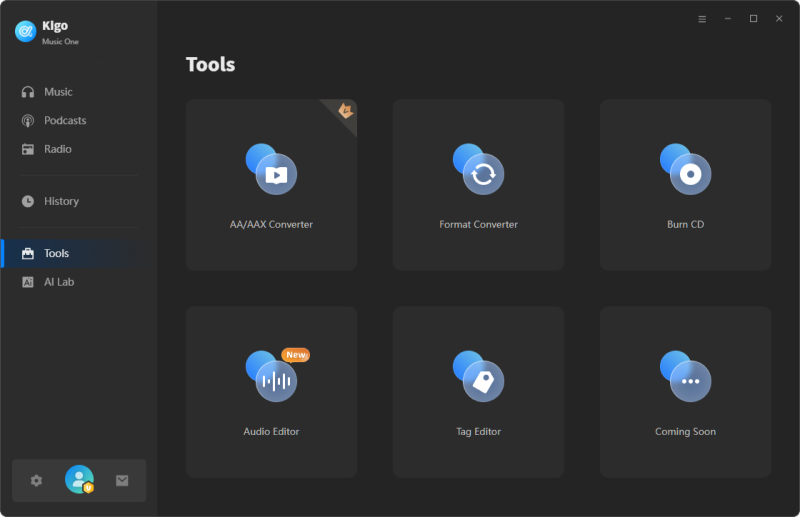Click the Tag Editor label
The height and width of the screenshot is (517, 800).
pos(479,432)
